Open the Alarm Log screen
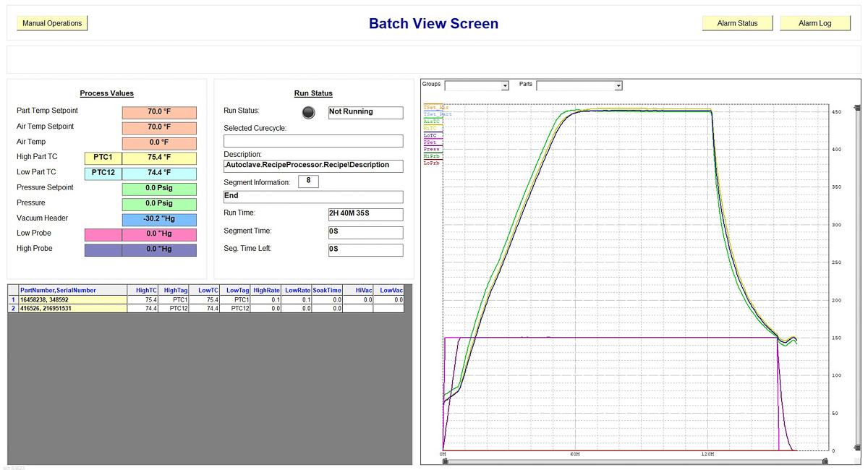Image resolution: width=868 pixels, height=470 pixels. (x=814, y=23)
